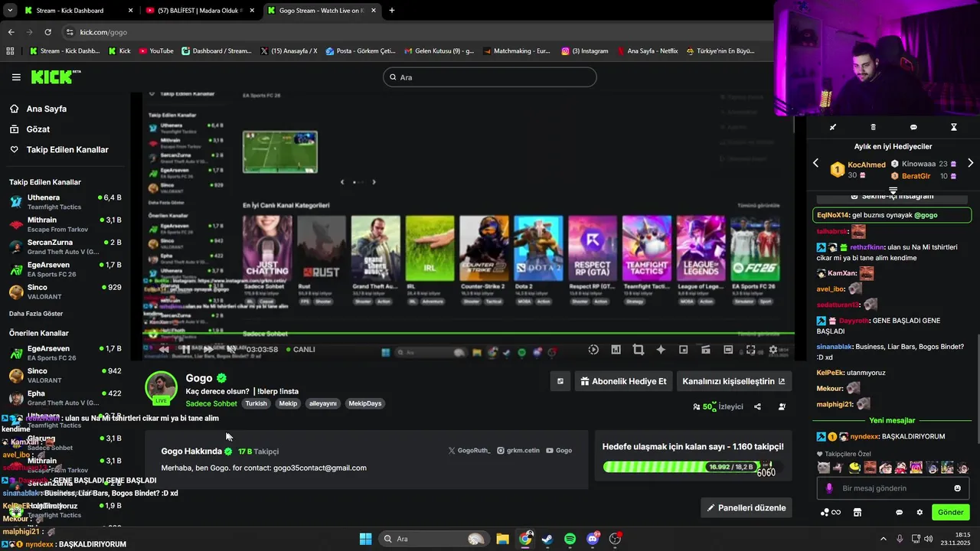This screenshot has width=980, height=551.
Task: Open grkm.cetin Instagram link
Action: coord(518,451)
